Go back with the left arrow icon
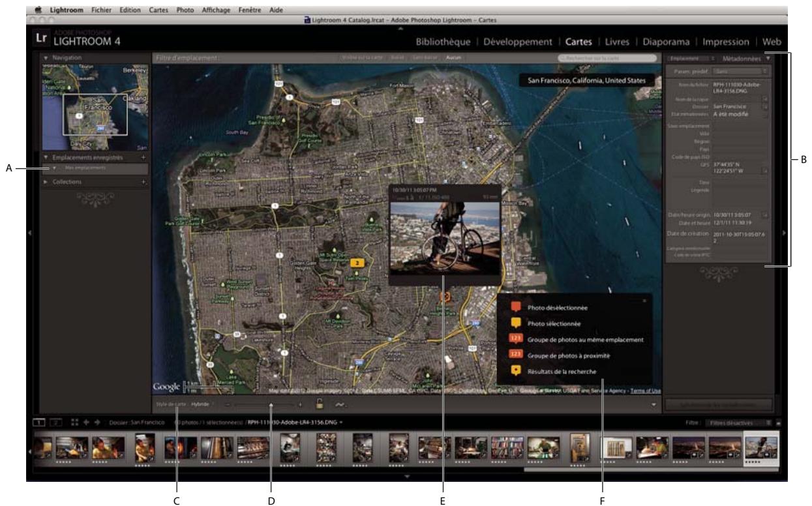Image resolution: width=812 pixels, height=506 pixels. click(x=86, y=421)
